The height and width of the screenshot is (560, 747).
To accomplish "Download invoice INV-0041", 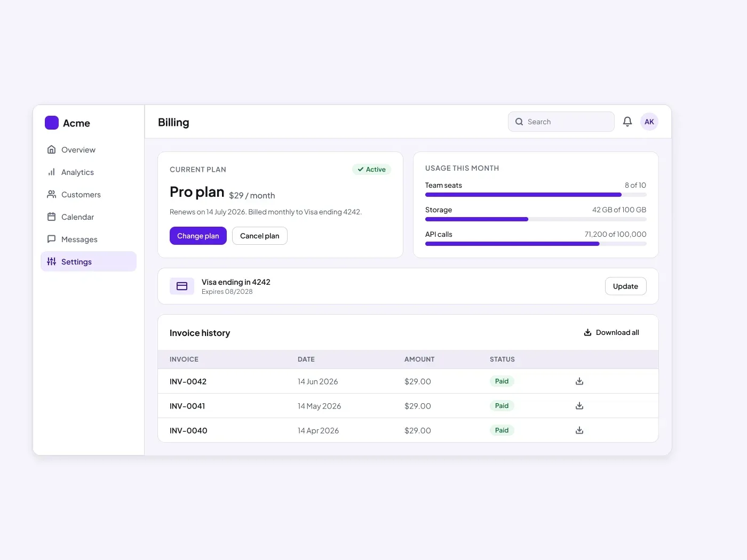I will pyautogui.click(x=579, y=406).
